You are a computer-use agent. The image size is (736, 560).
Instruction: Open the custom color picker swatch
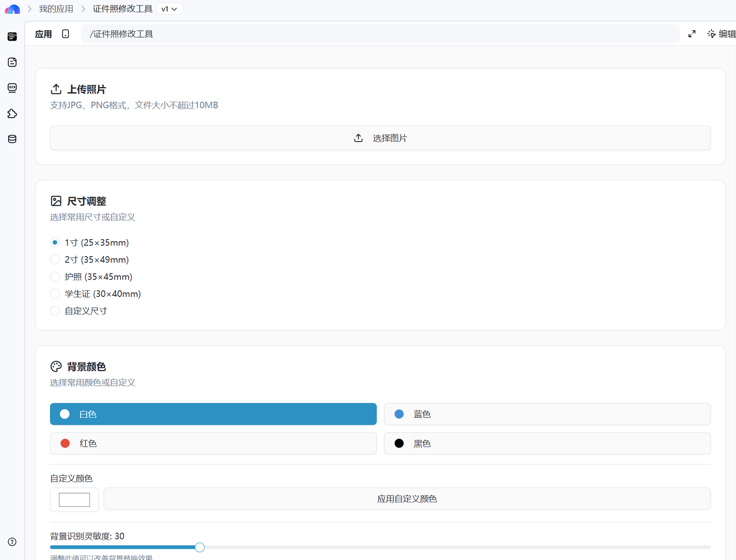[74, 500]
